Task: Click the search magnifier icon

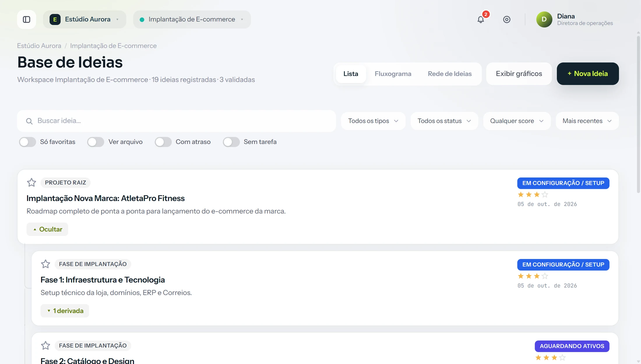Action: click(29, 121)
